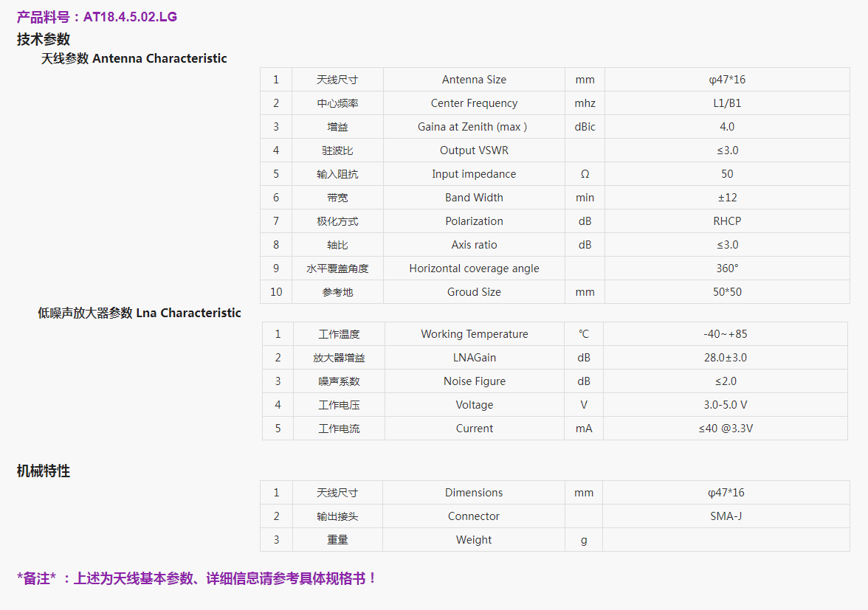Viewport: 868px width, 610px height.
Task: Select the Groud Size cell
Action: coord(474,292)
